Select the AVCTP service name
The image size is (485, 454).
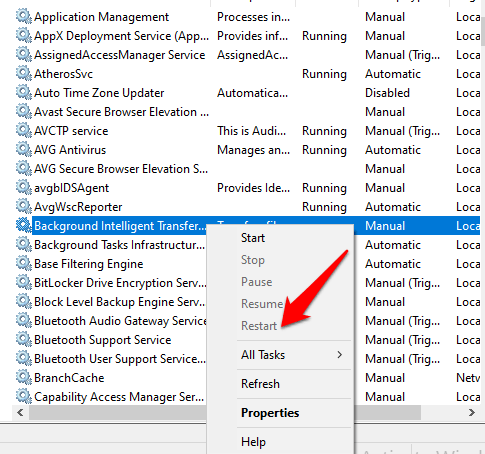point(71,131)
